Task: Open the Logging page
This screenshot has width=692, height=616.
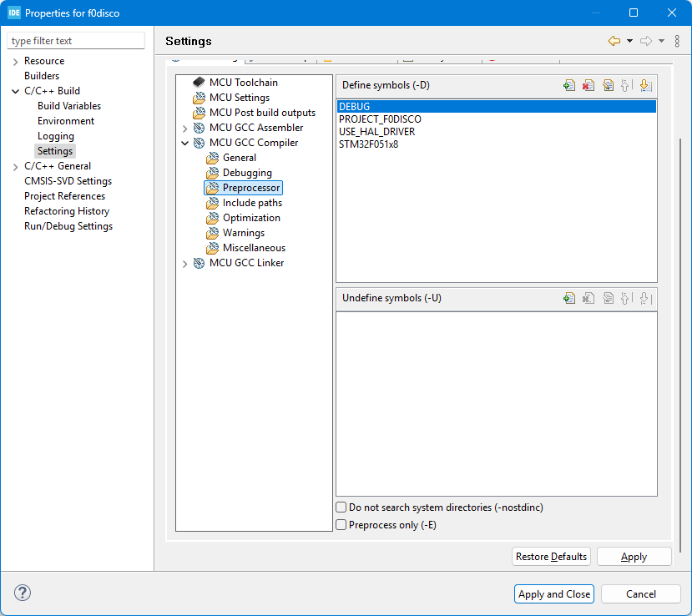Action: coord(56,136)
